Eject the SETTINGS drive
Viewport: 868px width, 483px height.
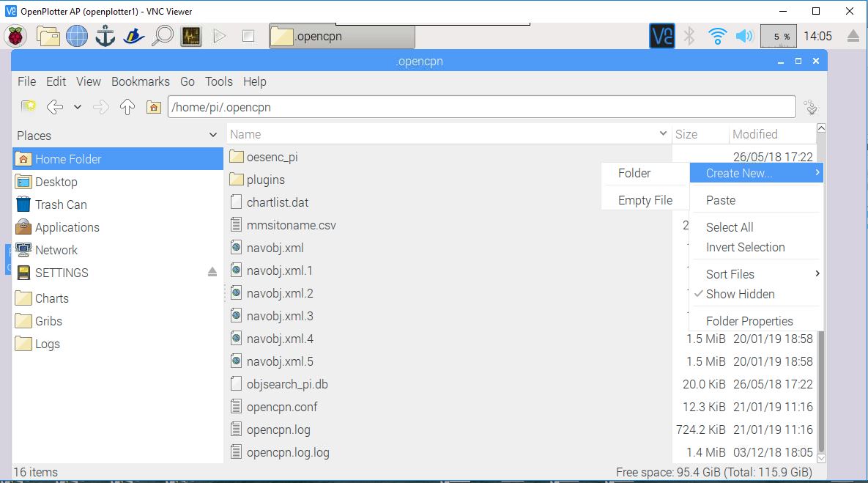[x=212, y=272]
